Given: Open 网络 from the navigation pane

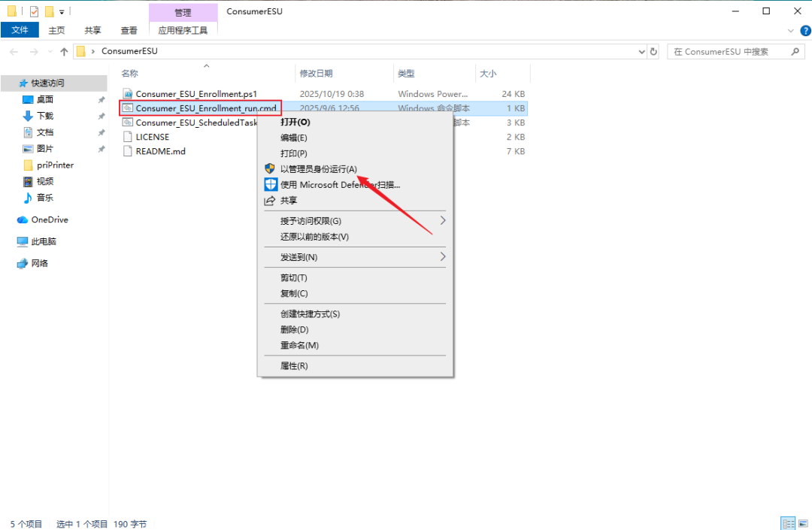Looking at the screenshot, I should pyautogui.click(x=39, y=263).
